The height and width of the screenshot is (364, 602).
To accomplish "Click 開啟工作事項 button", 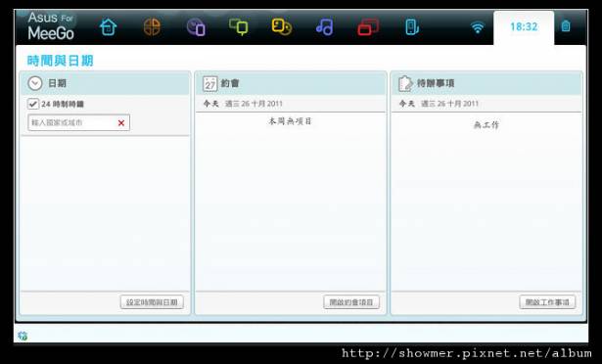I will click(547, 302).
